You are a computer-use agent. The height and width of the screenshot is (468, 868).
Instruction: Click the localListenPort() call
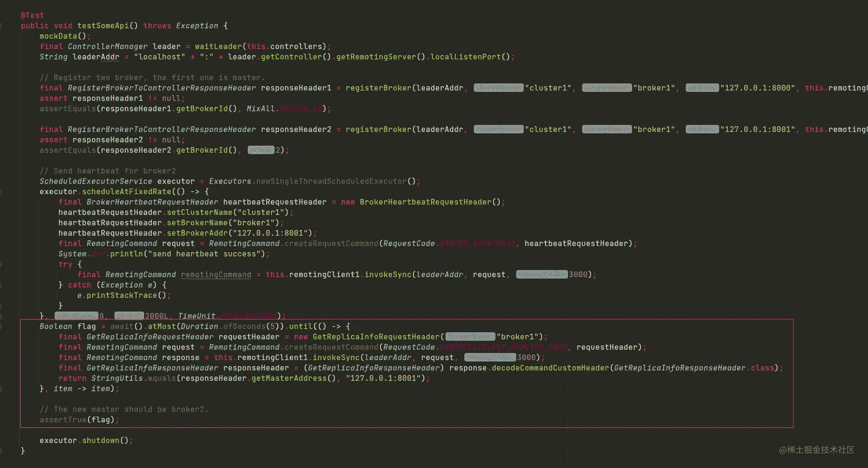click(x=470, y=57)
